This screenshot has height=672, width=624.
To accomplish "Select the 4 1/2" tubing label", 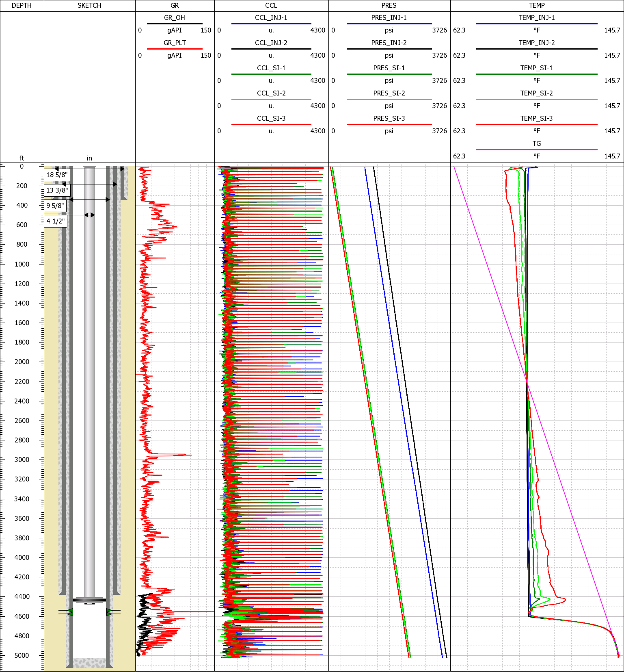I will point(55,221).
